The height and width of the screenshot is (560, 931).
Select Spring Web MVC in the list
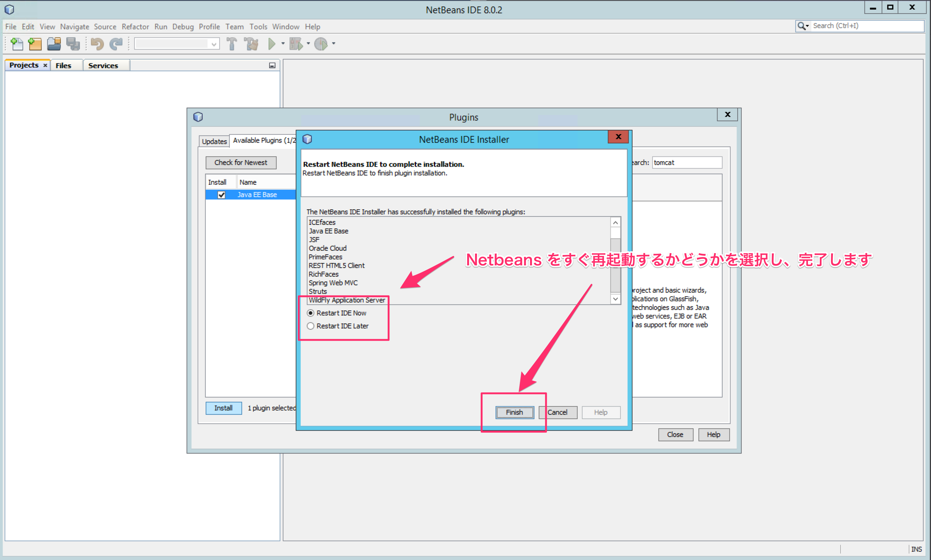point(333,283)
